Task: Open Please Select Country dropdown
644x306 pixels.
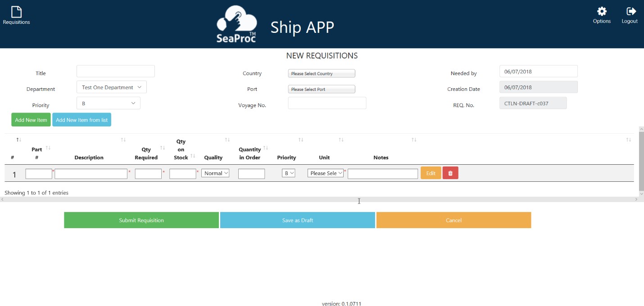Action: tap(322, 73)
